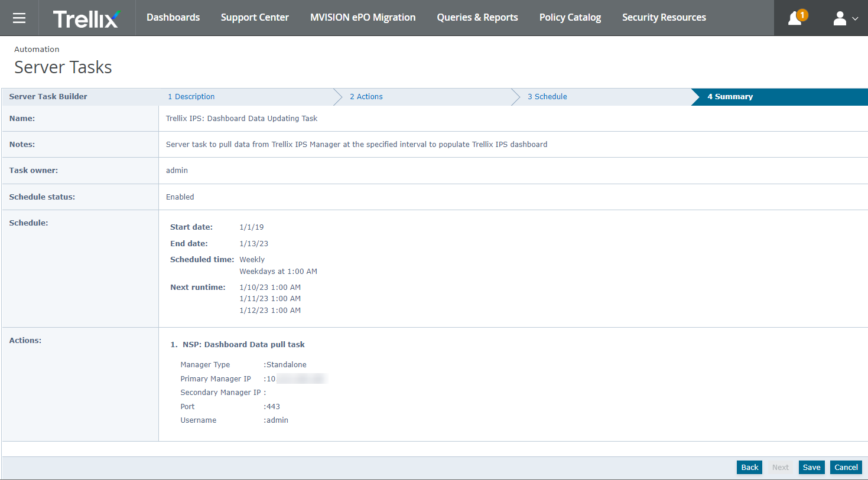Click 'NSP: Dashboard Data pull task' action

click(243, 345)
